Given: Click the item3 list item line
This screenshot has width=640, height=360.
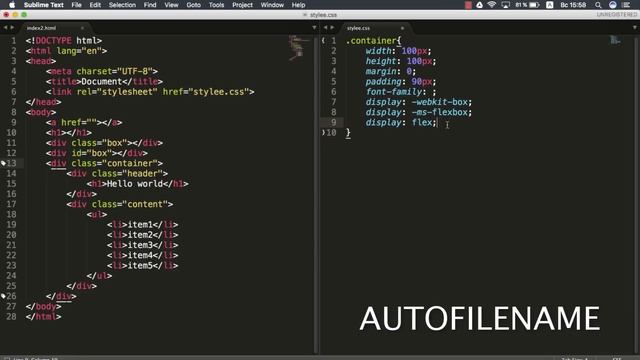Looking at the screenshot, I should point(142,245).
